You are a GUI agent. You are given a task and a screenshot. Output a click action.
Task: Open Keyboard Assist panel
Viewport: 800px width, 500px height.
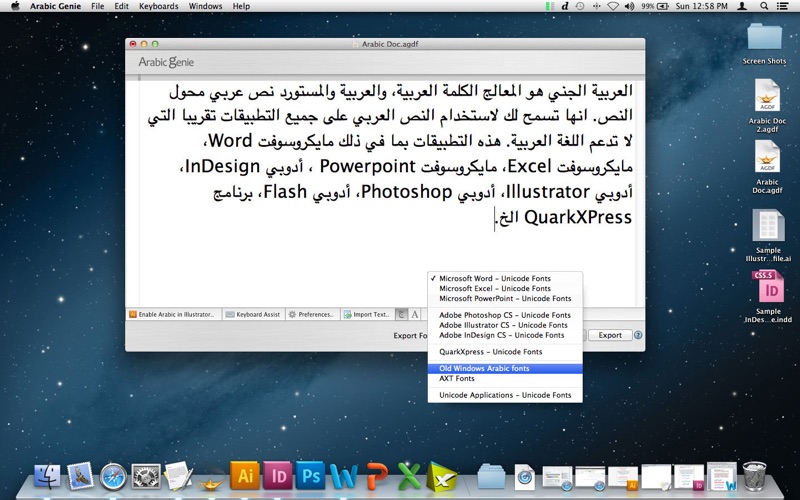point(252,314)
